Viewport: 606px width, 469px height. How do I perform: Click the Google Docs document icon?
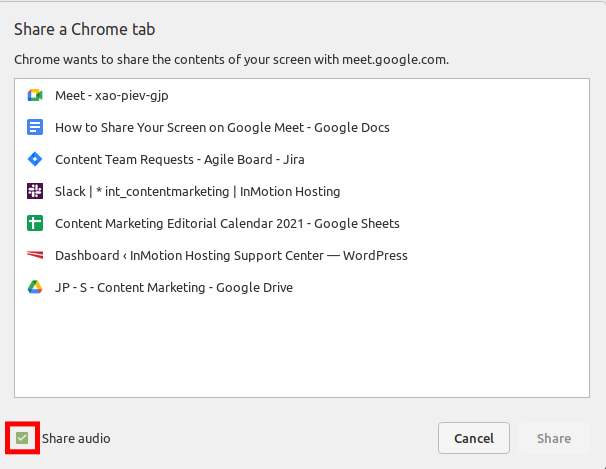(35, 128)
